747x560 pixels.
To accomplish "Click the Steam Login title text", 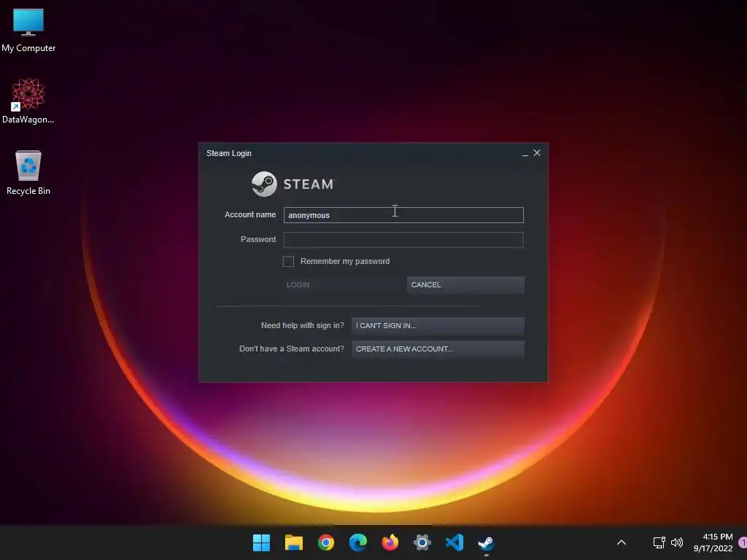I will (228, 153).
